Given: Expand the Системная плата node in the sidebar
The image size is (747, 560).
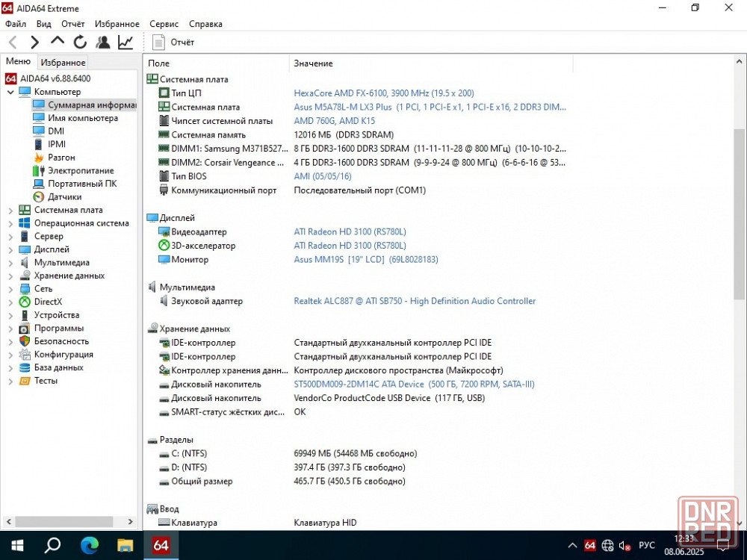Looking at the screenshot, I should coord(10,210).
